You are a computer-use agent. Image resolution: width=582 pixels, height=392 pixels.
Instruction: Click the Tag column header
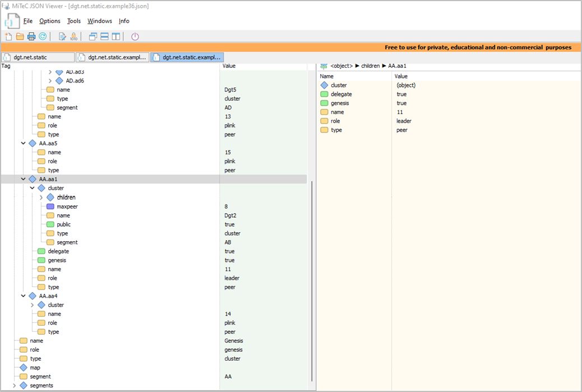[x=6, y=66]
